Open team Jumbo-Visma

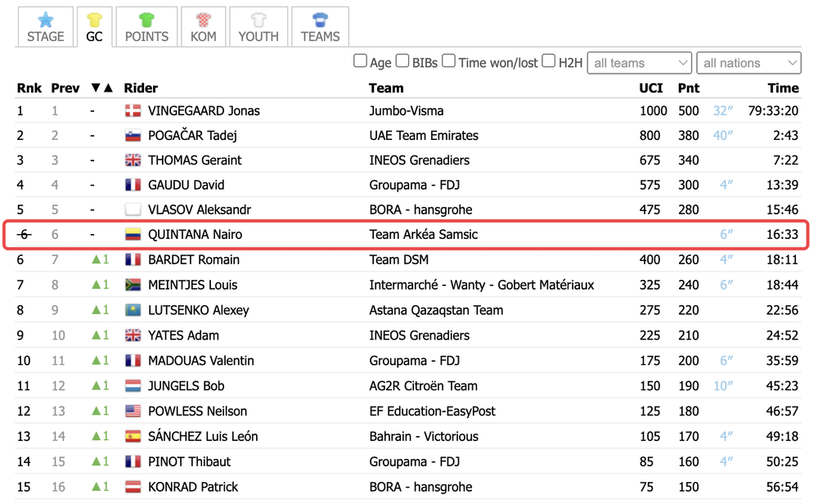pyautogui.click(x=407, y=110)
